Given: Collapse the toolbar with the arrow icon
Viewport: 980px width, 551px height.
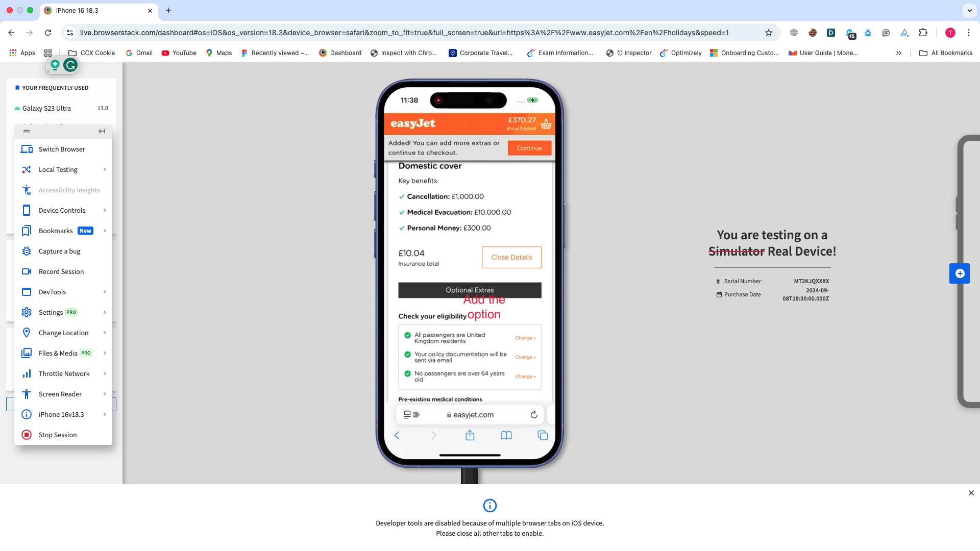Looking at the screenshot, I should [x=102, y=131].
